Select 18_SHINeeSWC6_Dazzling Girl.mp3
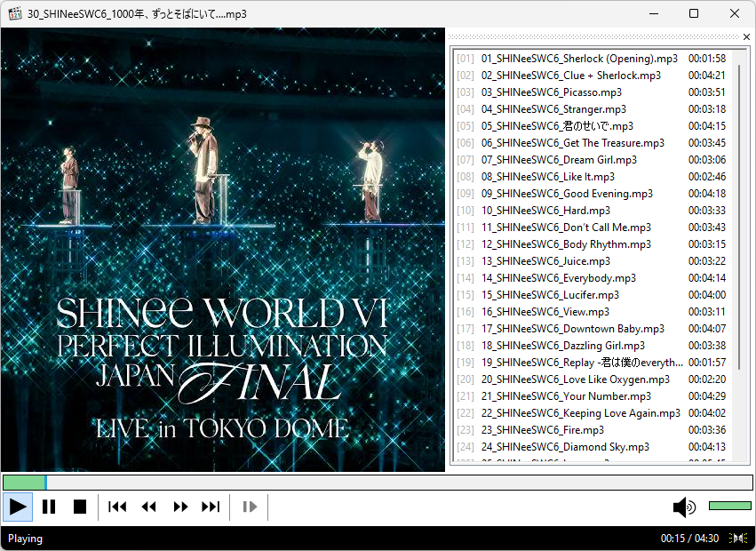 coord(592,346)
